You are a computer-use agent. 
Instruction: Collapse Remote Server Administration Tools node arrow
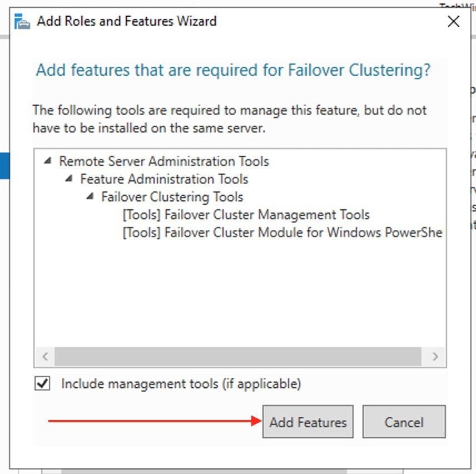[x=48, y=161]
